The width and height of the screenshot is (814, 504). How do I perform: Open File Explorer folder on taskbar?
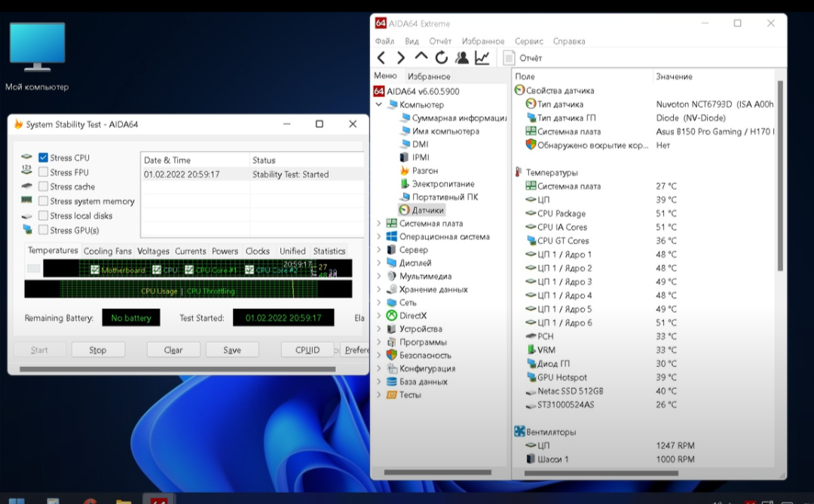pyautogui.click(x=123, y=502)
